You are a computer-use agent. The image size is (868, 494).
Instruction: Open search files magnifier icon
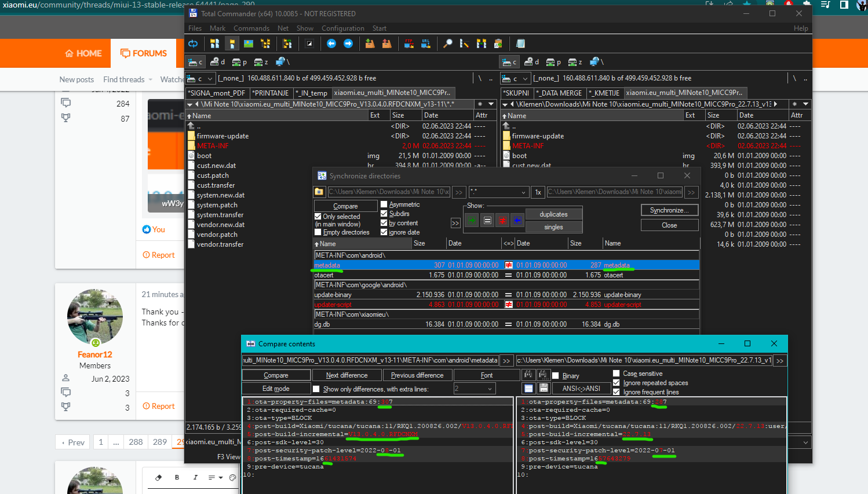tap(447, 43)
